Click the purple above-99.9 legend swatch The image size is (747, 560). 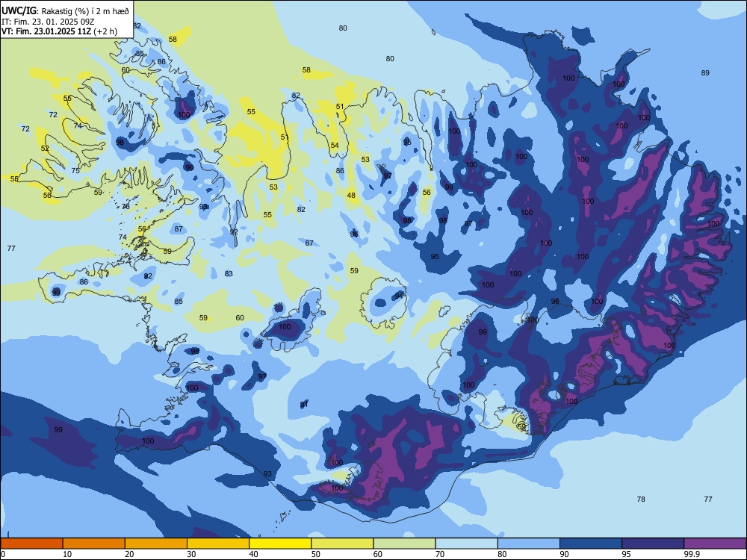715,544
